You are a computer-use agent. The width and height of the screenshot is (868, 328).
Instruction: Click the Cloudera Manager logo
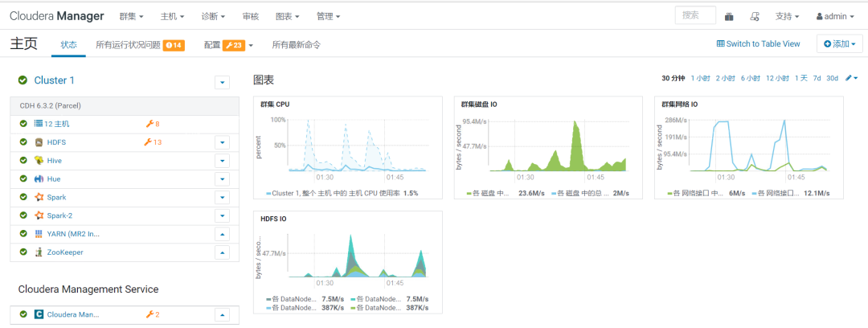click(57, 16)
